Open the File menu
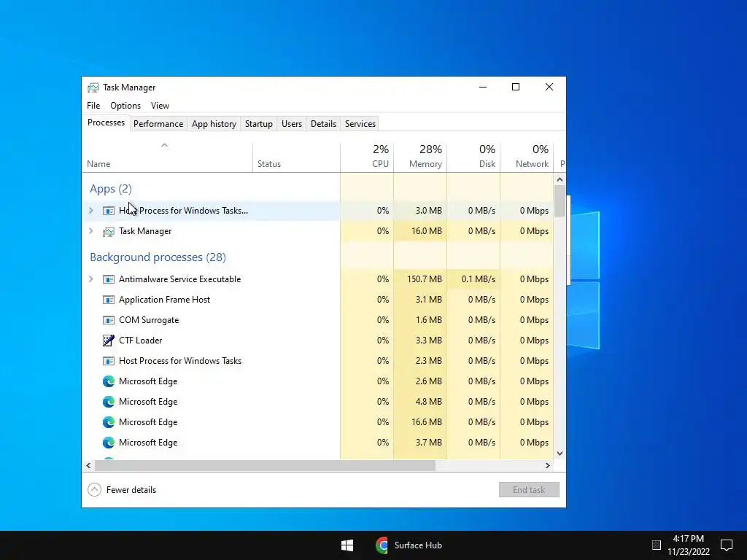 pos(93,106)
